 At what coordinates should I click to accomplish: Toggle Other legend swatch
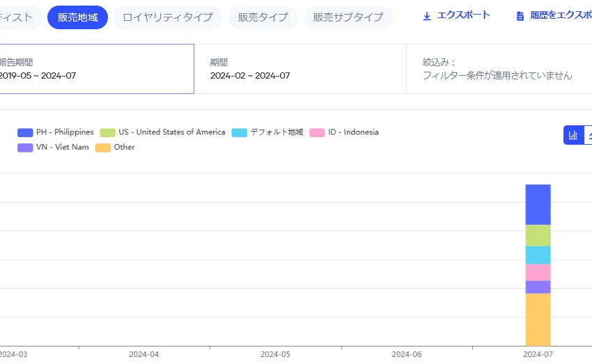click(x=103, y=148)
